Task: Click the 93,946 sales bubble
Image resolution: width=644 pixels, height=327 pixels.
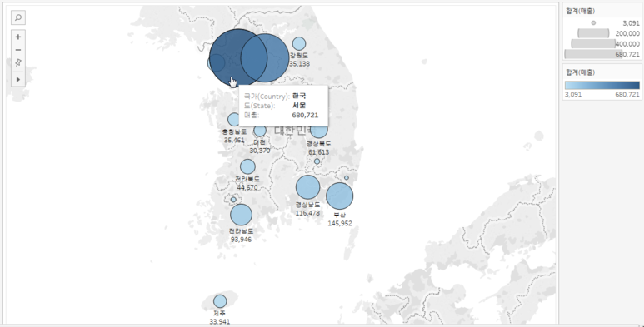Action: pyautogui.click(x=241, y=215)
